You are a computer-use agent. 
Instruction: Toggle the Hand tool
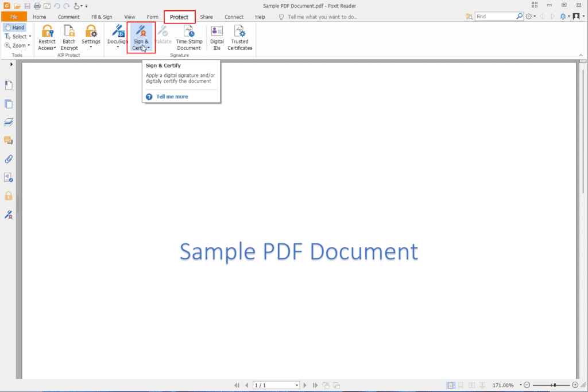[14, 28]
